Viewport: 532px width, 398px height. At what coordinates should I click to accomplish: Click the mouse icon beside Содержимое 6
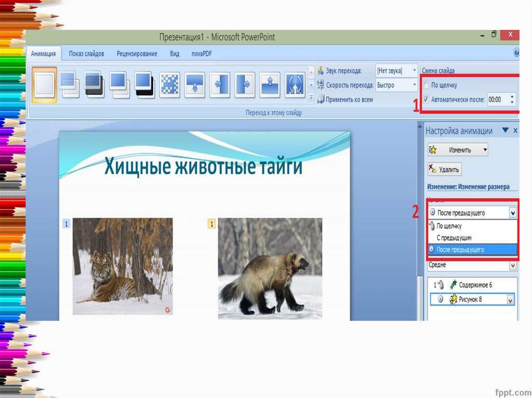pyautogui.click(x=441, y=284)
